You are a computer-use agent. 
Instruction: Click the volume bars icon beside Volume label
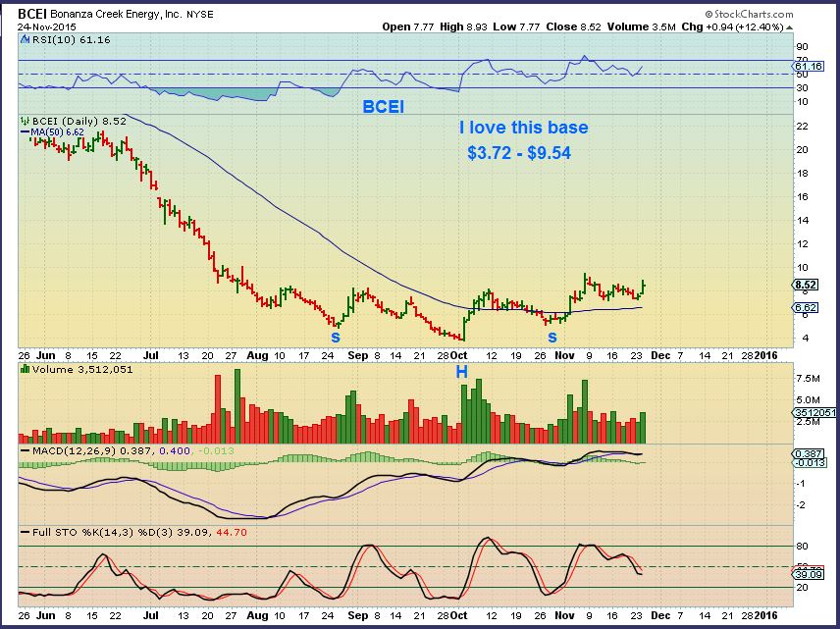[x=26, y=369]
